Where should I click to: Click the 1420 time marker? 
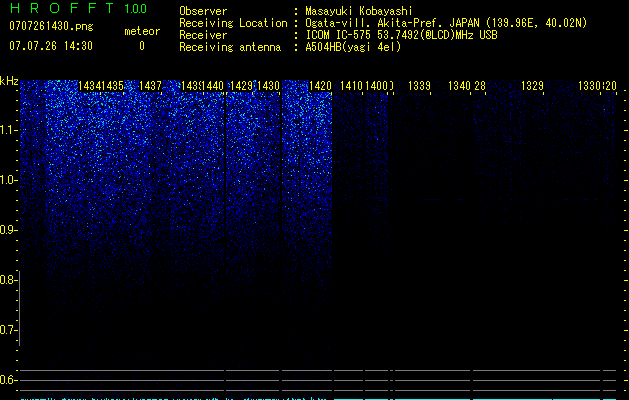click(x=321, y=86)
